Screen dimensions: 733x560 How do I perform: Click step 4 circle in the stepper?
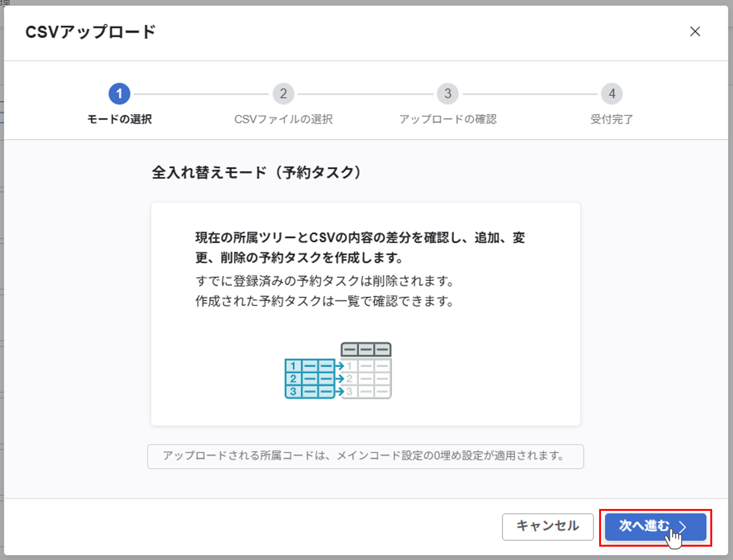pyautogui.click(x=612, y=94)
